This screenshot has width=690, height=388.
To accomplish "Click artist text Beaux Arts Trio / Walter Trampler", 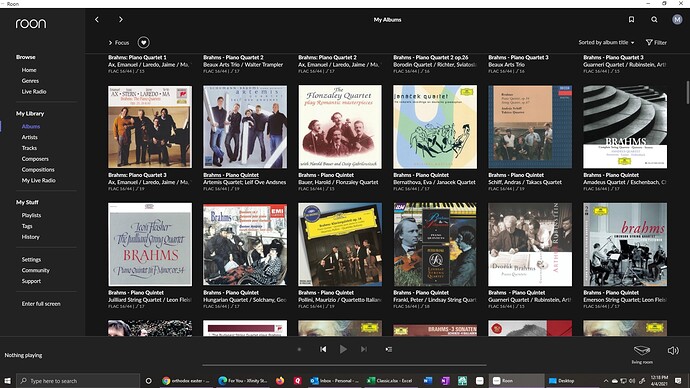I will 243,65.
